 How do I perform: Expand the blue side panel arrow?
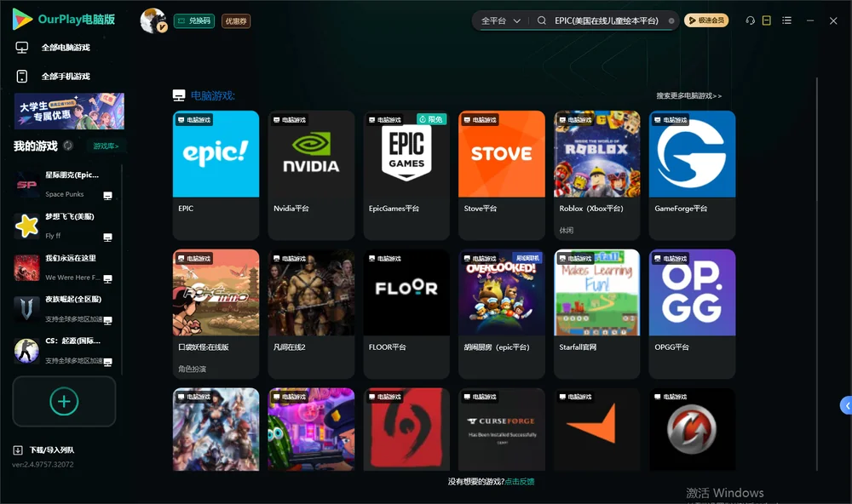pos(847,406)
